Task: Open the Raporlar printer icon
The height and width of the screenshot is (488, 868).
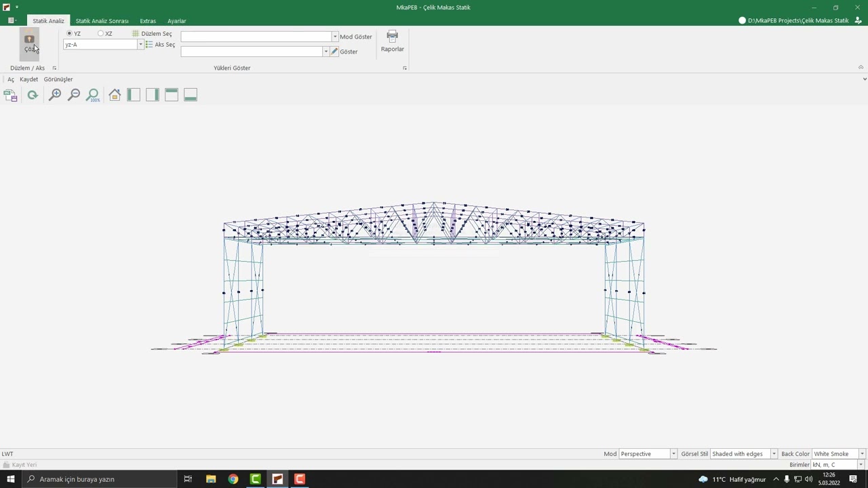Action: 392,36
